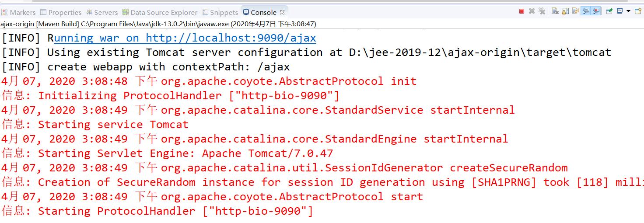Click the 'AbstractProtocol init' log line
The width and height of the screenshot is (644, 223).
[x=209, y=81]
